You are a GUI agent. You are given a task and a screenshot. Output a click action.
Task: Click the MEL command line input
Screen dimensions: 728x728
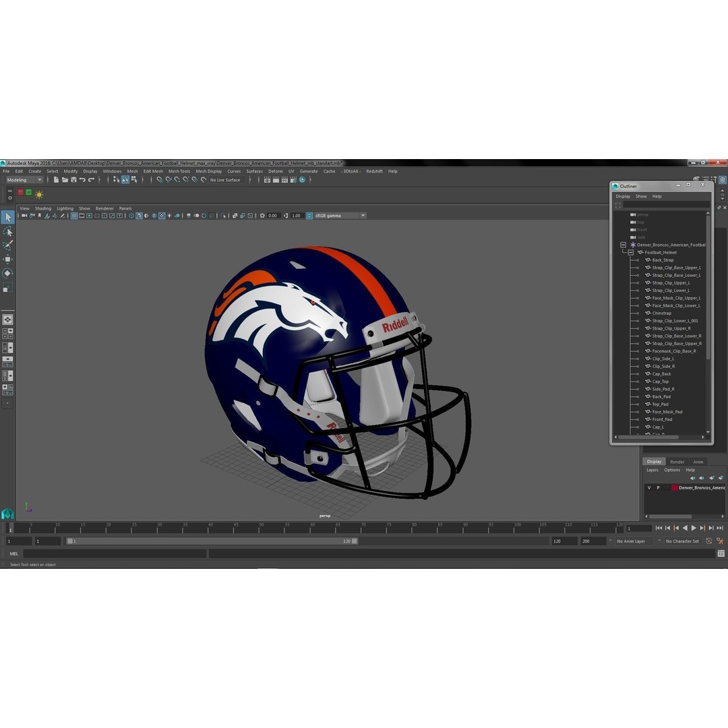pyautogui.click(x=115, y=553)
